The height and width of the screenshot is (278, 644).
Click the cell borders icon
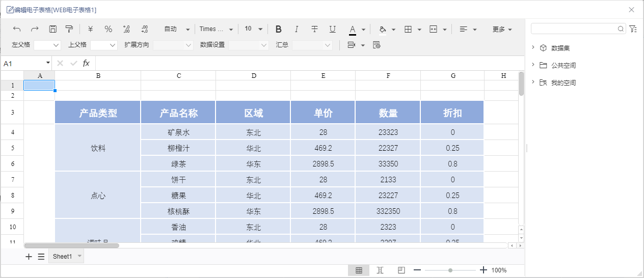tap(408, 29)
